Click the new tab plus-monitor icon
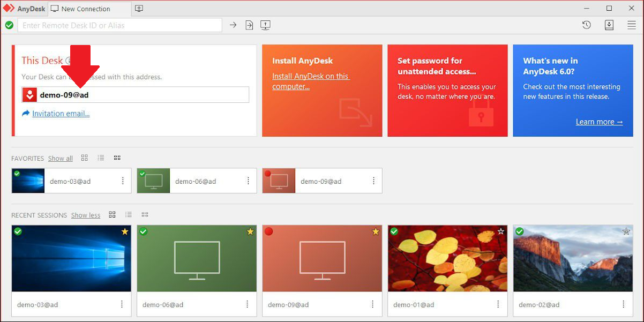644x322 pixels. click(139, 9)
